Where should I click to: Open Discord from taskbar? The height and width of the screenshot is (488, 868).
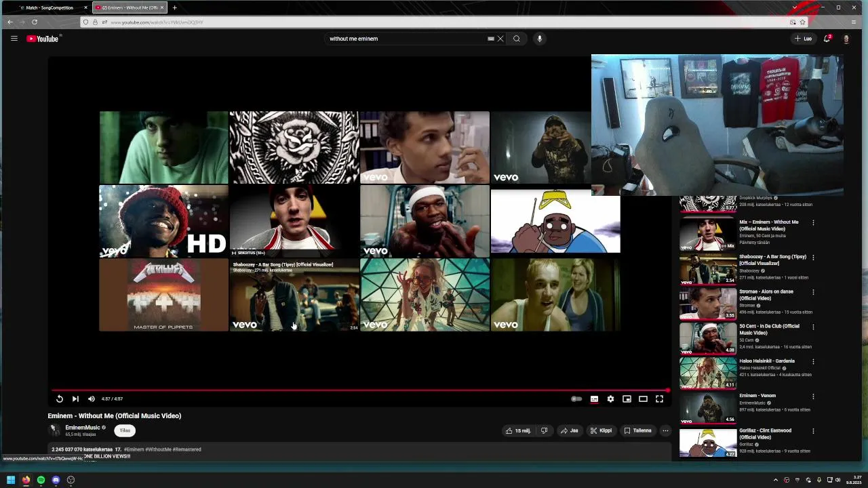pos(56,480)
